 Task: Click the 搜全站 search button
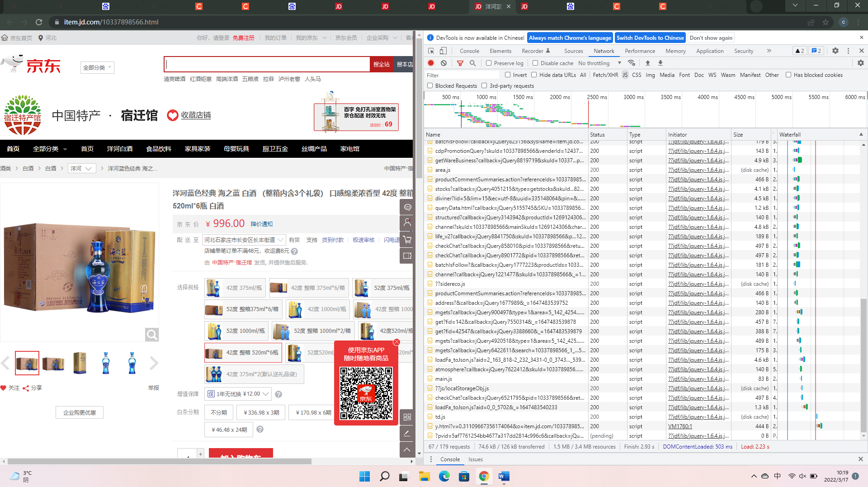[381, 65]
